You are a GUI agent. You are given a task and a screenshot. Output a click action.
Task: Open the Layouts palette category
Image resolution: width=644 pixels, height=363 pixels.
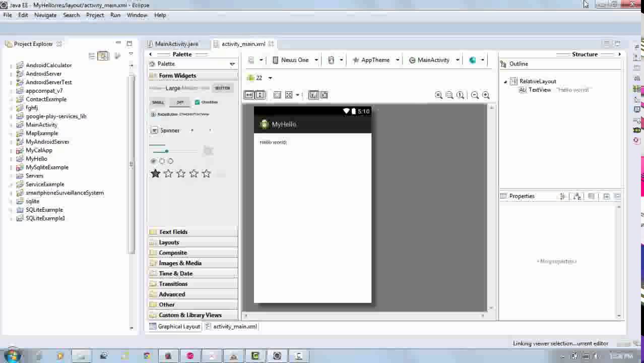(x=193, y=243)
